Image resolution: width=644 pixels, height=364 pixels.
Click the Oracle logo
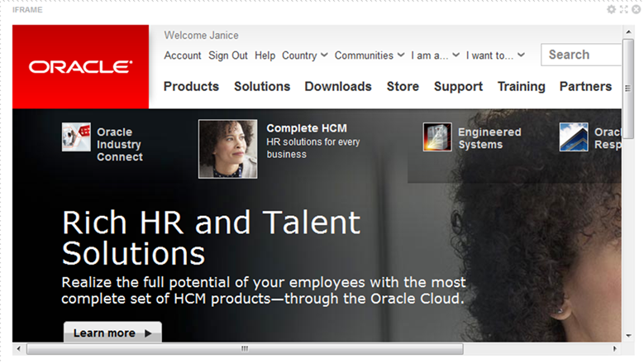pos(80,66)
